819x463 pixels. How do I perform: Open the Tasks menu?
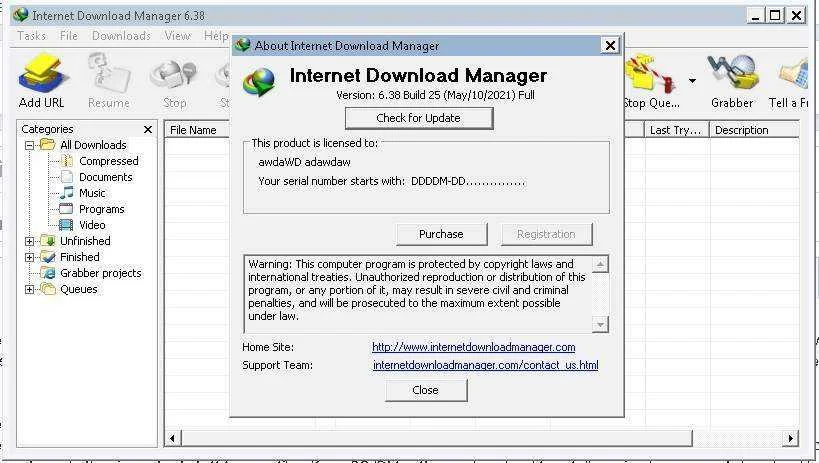pos(31,36)
